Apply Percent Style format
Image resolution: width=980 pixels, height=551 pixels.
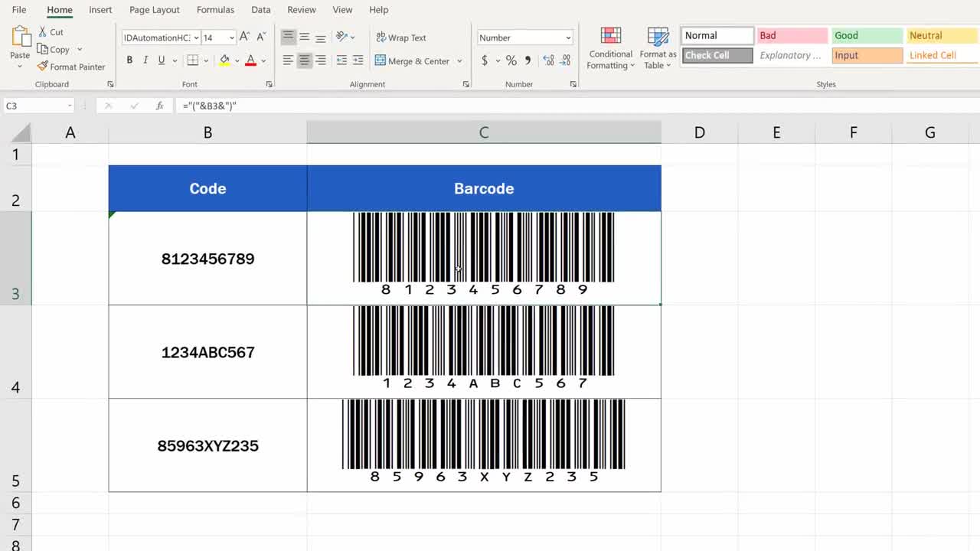click(x=511, y=60)
